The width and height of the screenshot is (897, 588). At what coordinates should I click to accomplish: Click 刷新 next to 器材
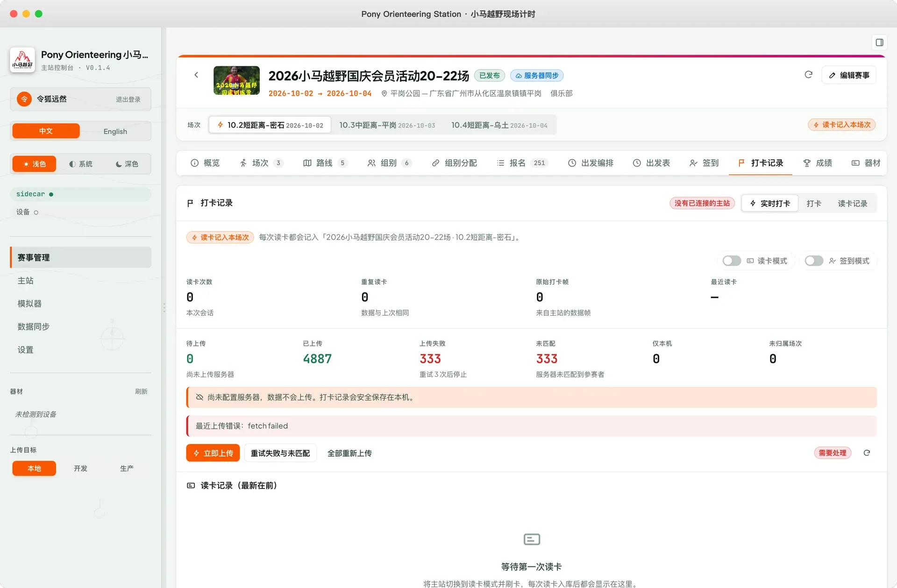141,391
